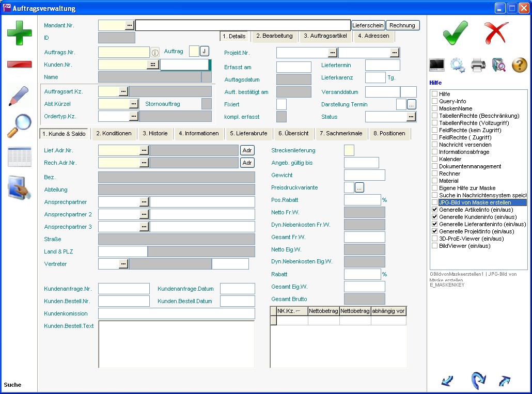Image resolution: width=532 pixels, height=394 pixels.
Task: Confirm with the green checkmark icon
Action: pyautogui.click(x=455, y=33)
